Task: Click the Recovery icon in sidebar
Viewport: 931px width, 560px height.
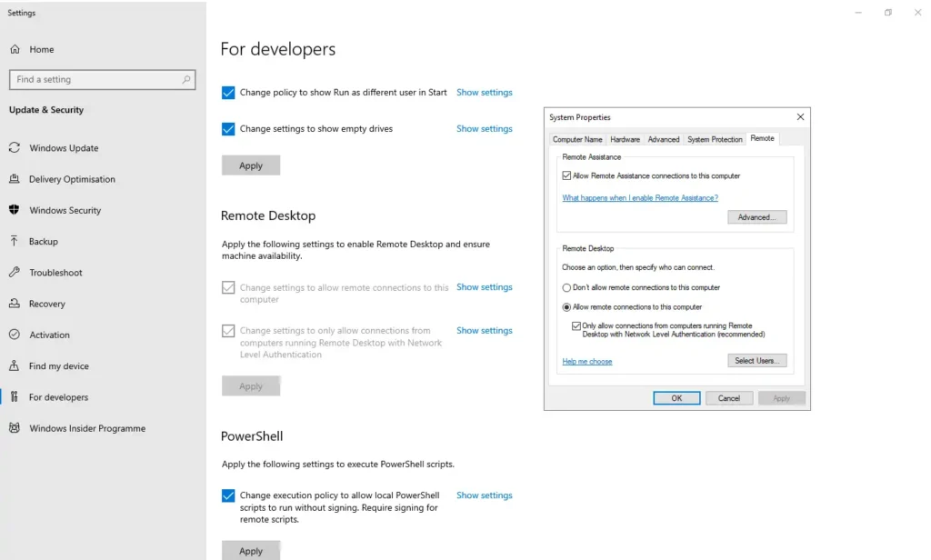Action: tap(15, 304)
